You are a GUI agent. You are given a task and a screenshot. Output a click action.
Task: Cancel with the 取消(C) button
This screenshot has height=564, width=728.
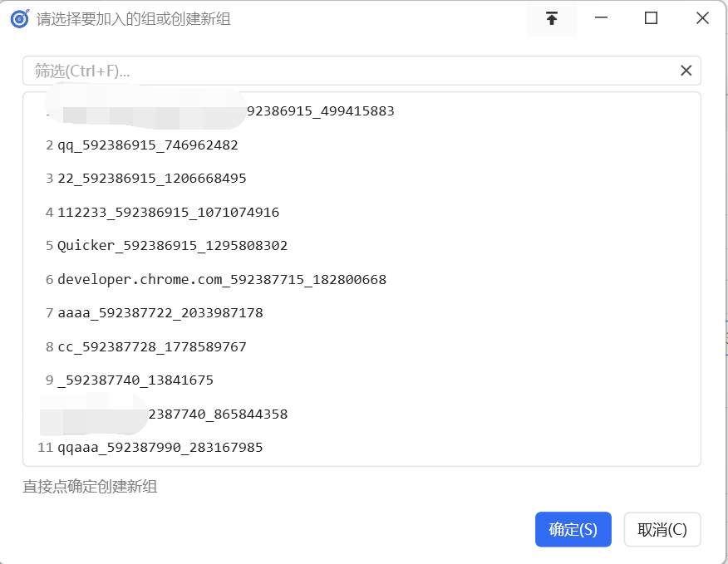pyautogui.click(x=662, y=529)
